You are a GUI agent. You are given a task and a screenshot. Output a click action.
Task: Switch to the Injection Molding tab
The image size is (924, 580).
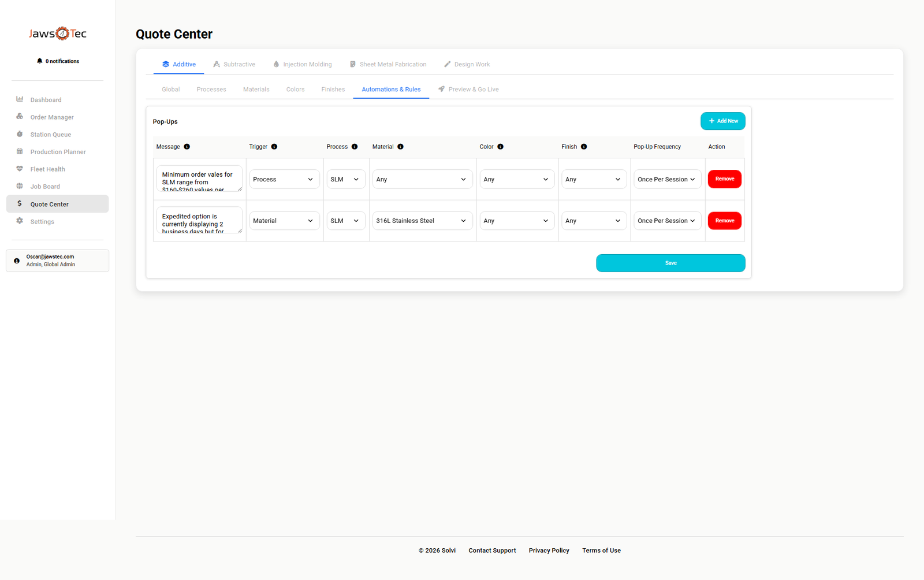pos(303,64)
